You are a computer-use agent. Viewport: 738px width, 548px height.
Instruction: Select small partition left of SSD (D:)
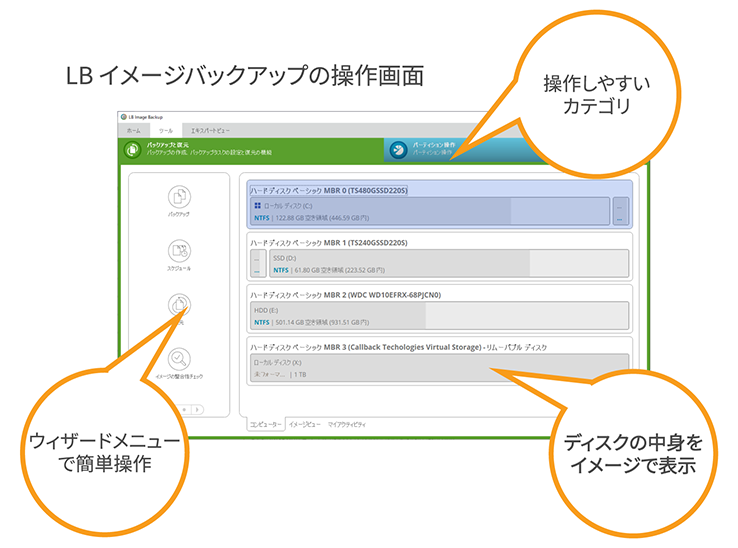point(258,263)
